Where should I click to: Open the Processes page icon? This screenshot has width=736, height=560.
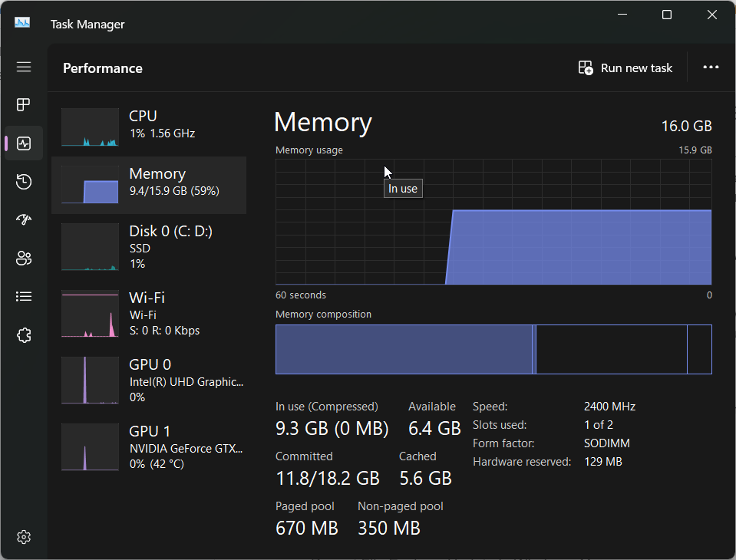(24, 105)
